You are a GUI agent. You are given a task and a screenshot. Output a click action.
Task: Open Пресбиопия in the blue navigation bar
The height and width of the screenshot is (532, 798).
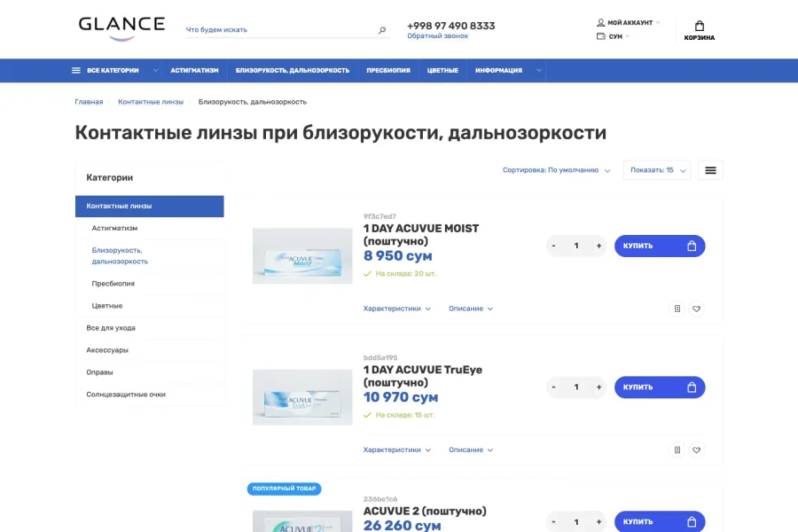388,70
